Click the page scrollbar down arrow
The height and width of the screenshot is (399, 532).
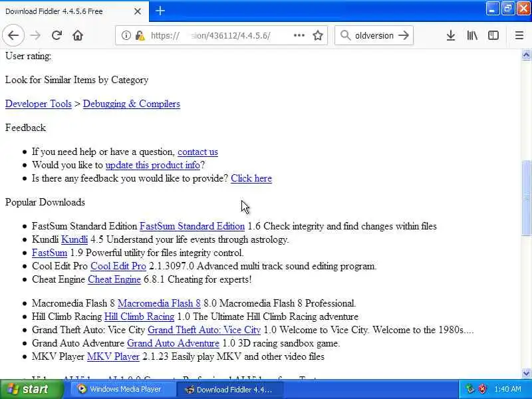526,373
